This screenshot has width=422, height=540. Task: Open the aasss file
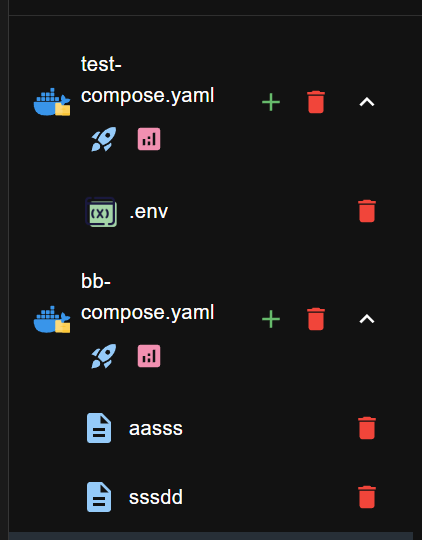pyautogui.click(x=156, y=429)
